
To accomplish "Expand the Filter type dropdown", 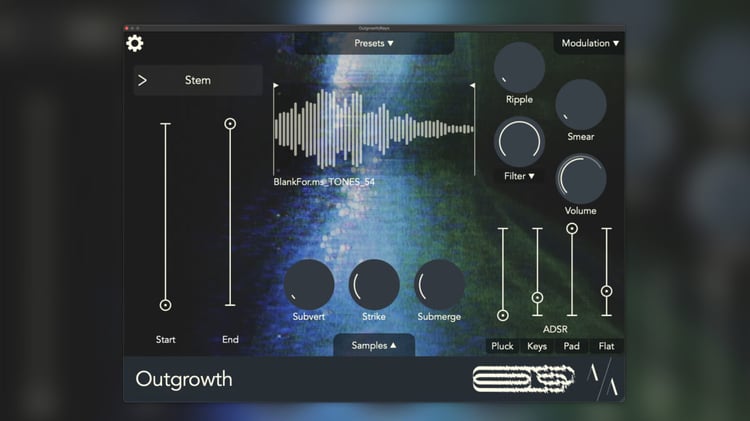I will [x=519, y=176].
